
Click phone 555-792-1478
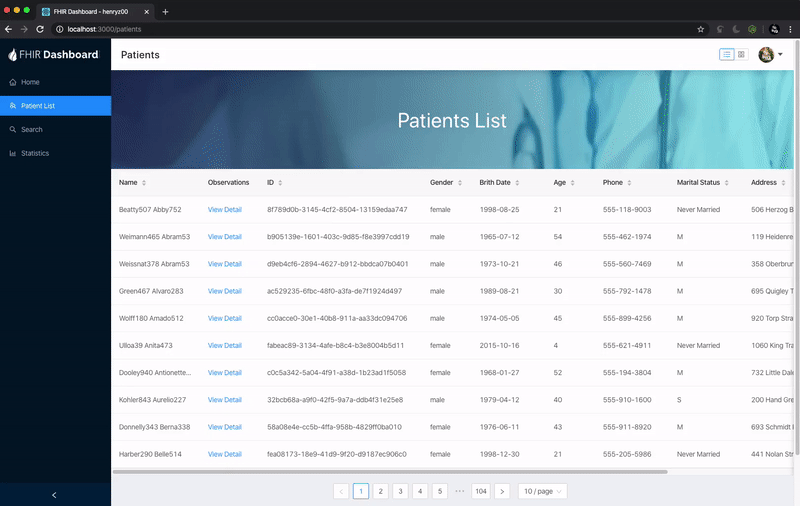tap(627, 291)
